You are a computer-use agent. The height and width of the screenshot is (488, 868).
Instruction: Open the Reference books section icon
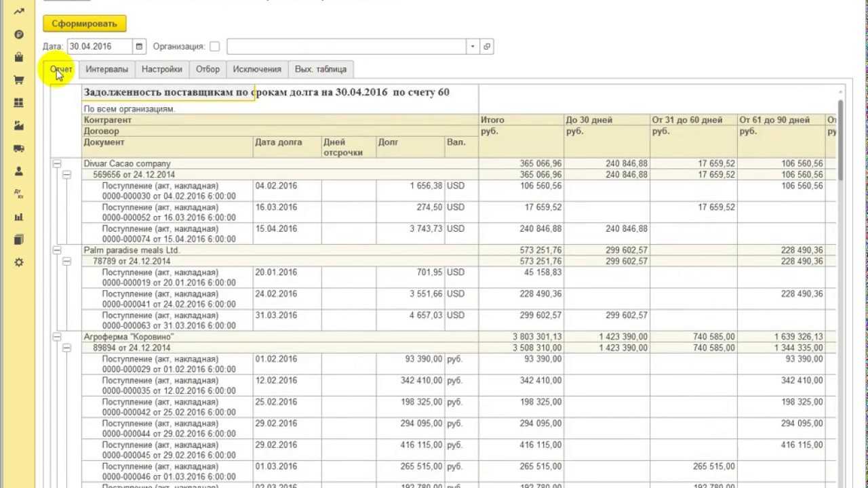(19, 240)
